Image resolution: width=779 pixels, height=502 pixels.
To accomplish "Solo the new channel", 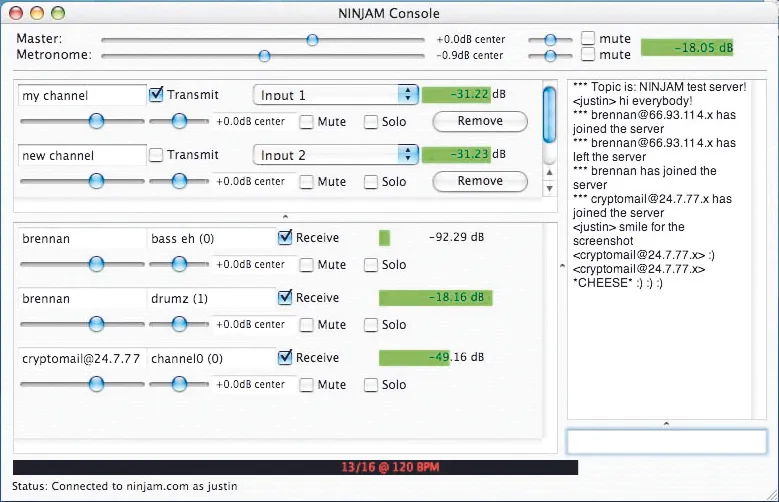I will [371, 182].
